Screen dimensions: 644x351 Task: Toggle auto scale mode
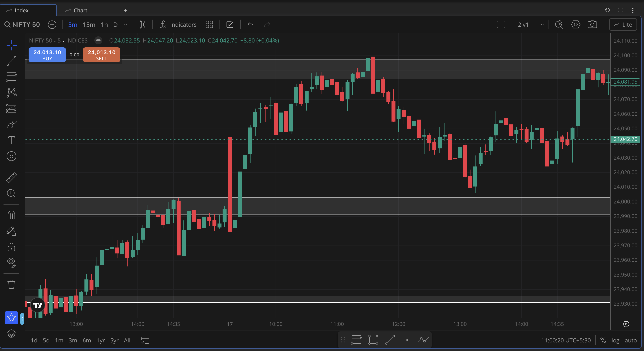pos(631,340)
